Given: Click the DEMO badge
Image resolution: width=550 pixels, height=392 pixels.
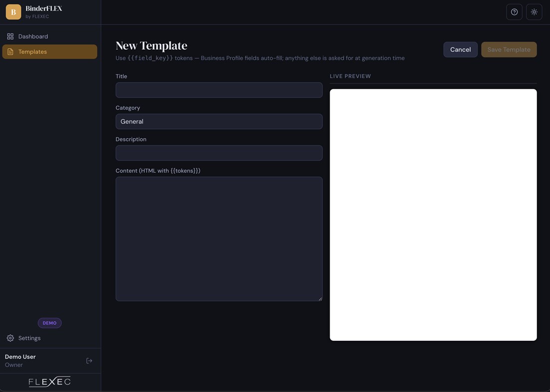Looking at the screenshot, I should [x=49, y=323].
